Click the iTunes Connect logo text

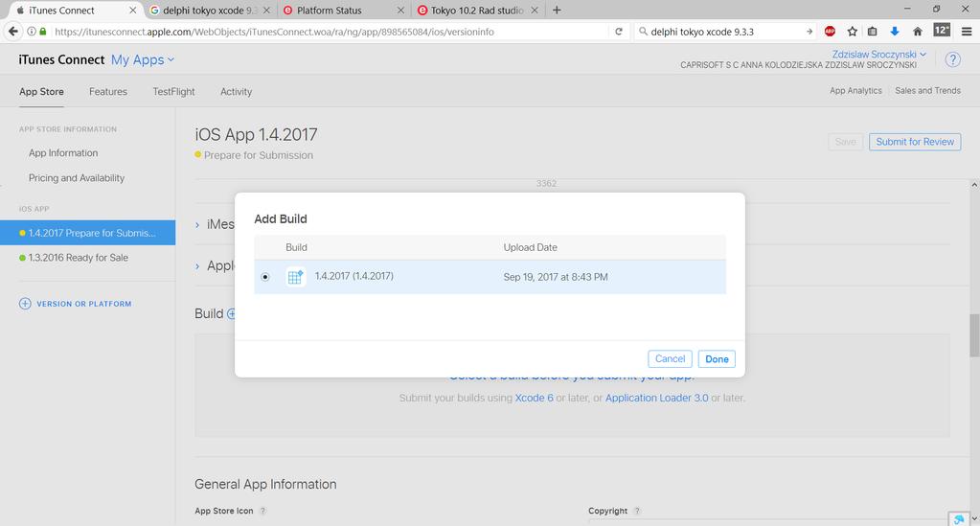click(61, 59)
